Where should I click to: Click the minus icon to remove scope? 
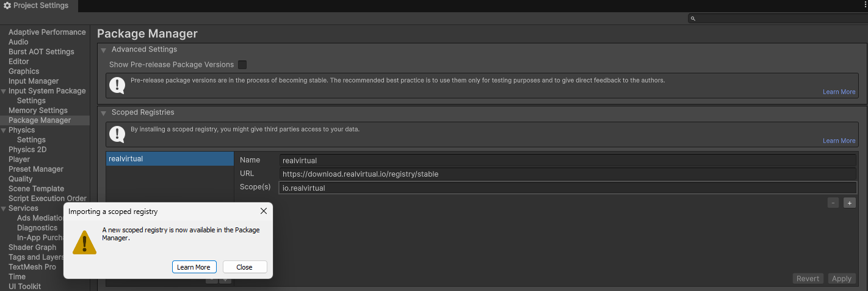click(x=833, y=203)
